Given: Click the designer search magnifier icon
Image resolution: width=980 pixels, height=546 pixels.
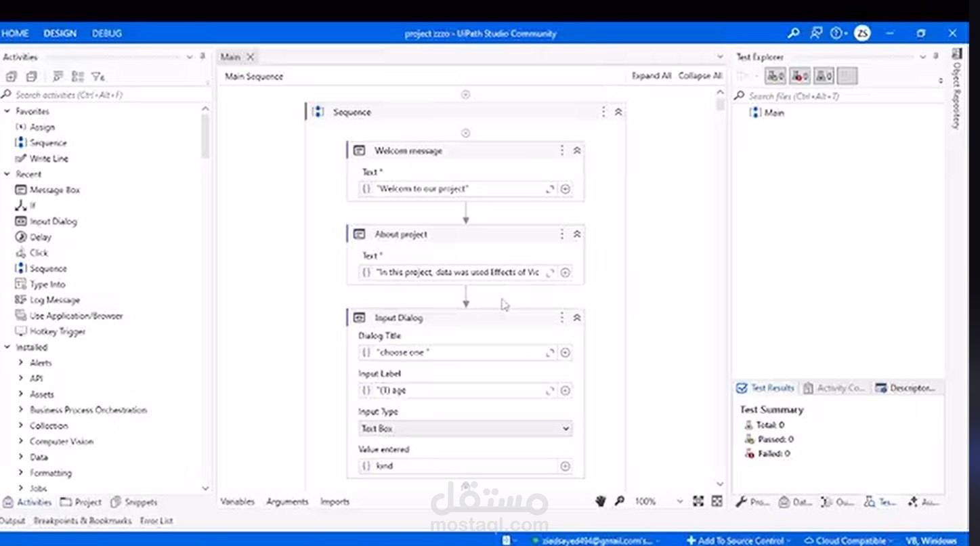Looking at the screenshot, I should [x=619, y=501].
